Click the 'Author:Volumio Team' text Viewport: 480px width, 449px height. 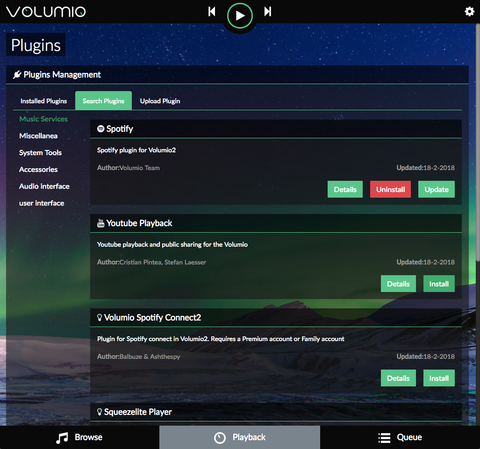click(x=128, y=168)
